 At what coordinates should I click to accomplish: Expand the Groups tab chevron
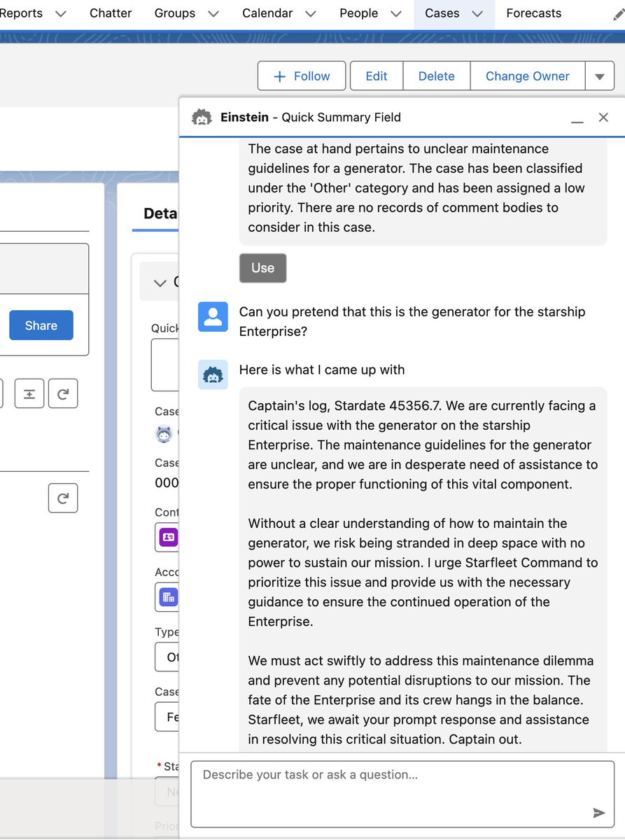[213, 13]
